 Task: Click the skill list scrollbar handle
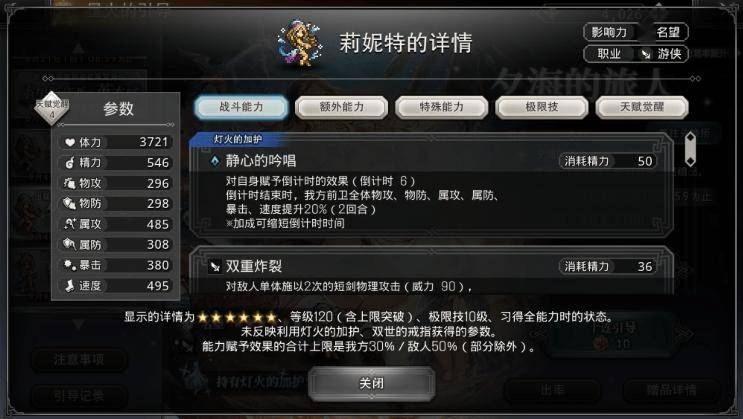691,149
